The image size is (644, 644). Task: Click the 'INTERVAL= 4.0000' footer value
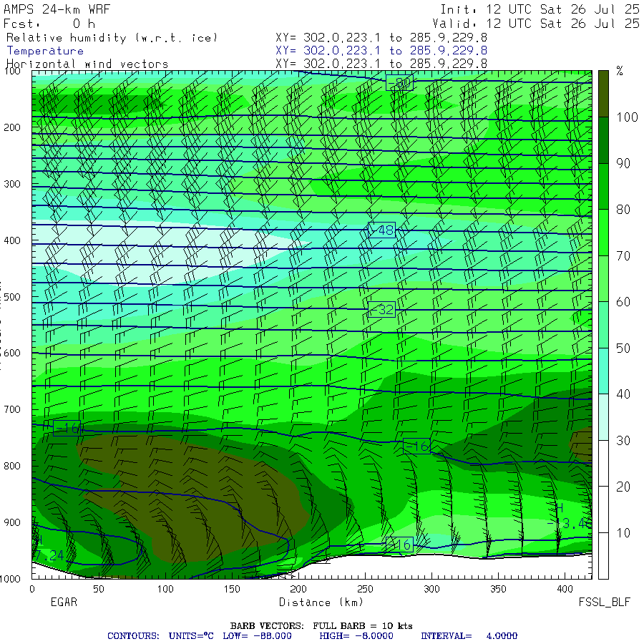point(469,636)
